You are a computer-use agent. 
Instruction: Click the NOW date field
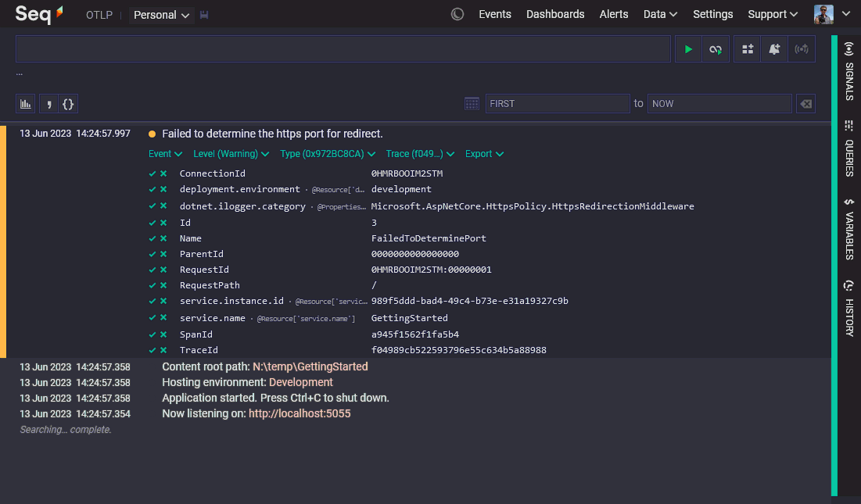coord(719,104)
